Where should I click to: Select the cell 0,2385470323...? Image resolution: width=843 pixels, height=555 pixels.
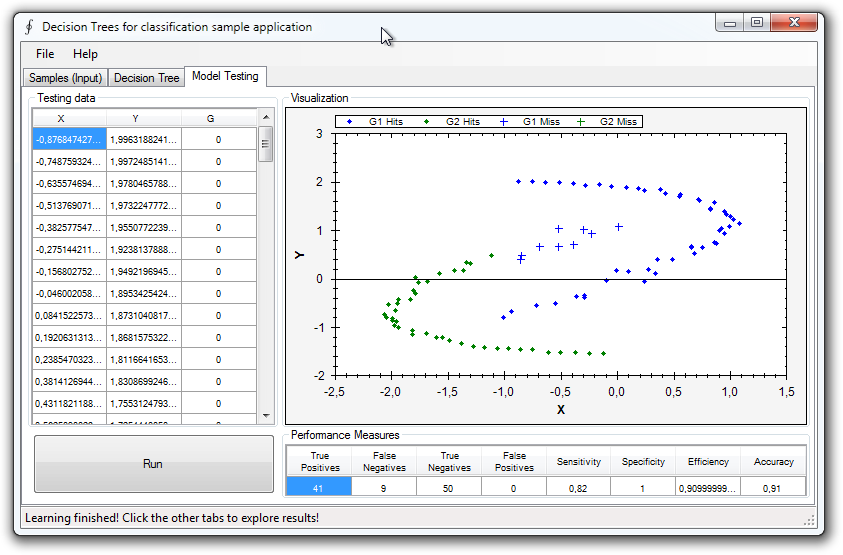pos(69,360)
